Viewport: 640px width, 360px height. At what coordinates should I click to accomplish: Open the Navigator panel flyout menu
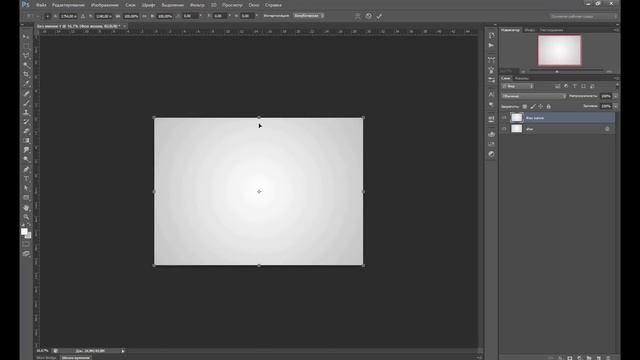tap(616, 30)
